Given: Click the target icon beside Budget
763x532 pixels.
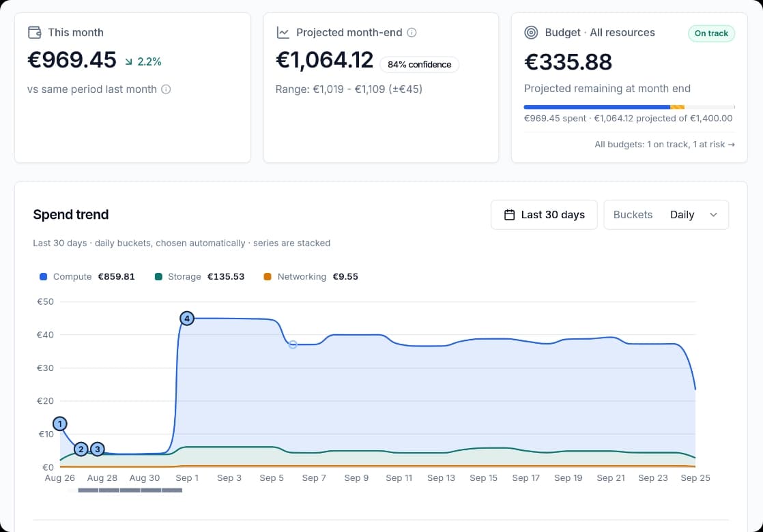Looking at the screenshot, I should coord(531,33).
